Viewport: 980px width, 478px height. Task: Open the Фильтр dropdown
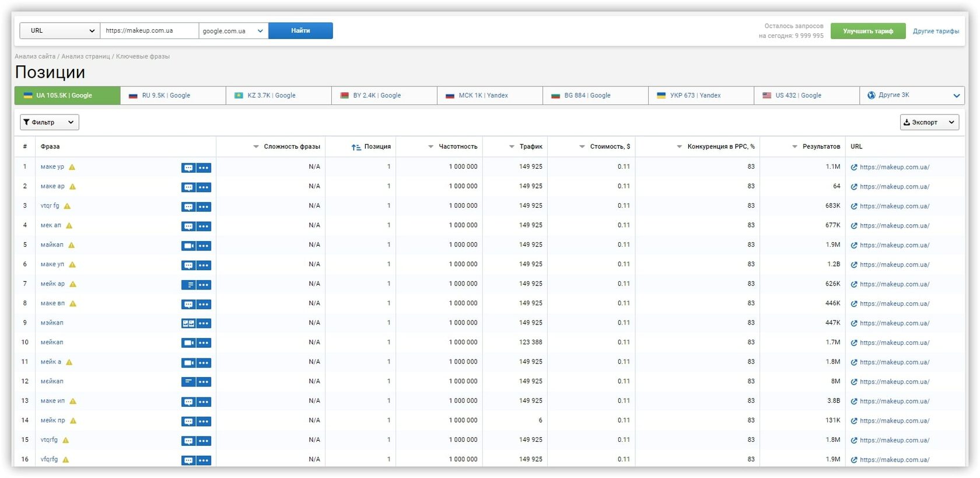[x=50, y=123]
